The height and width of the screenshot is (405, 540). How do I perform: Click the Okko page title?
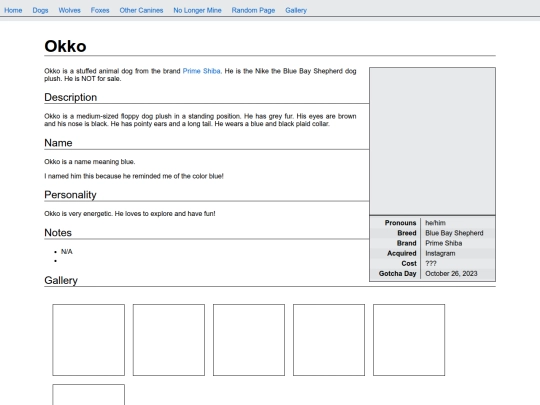tap(65, 46)
